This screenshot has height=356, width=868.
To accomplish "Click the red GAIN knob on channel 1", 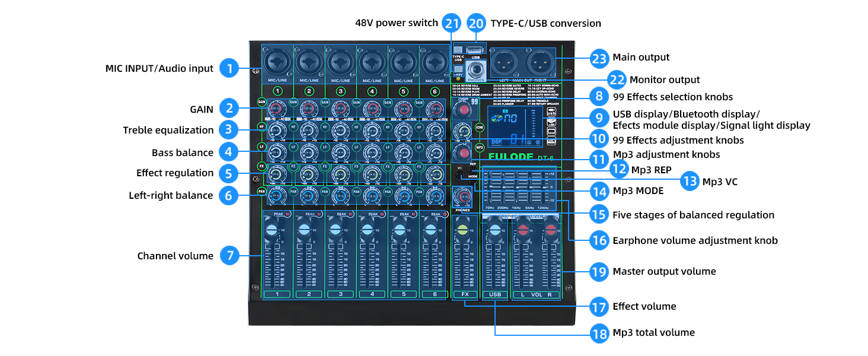I will point(276,109).
